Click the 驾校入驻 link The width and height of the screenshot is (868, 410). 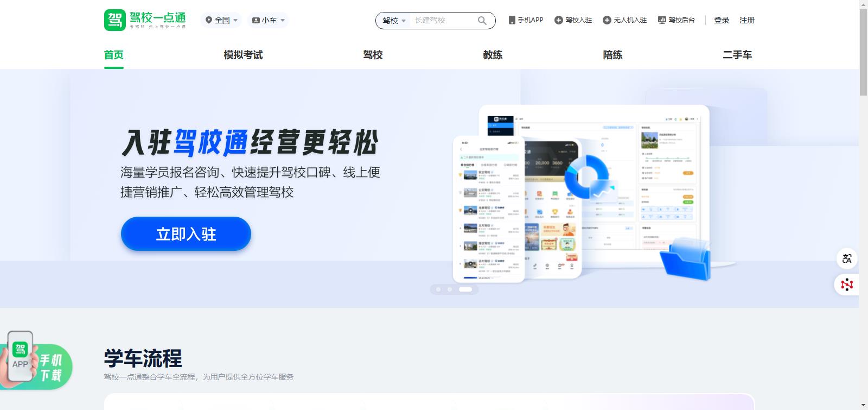(x=573, y=20)
